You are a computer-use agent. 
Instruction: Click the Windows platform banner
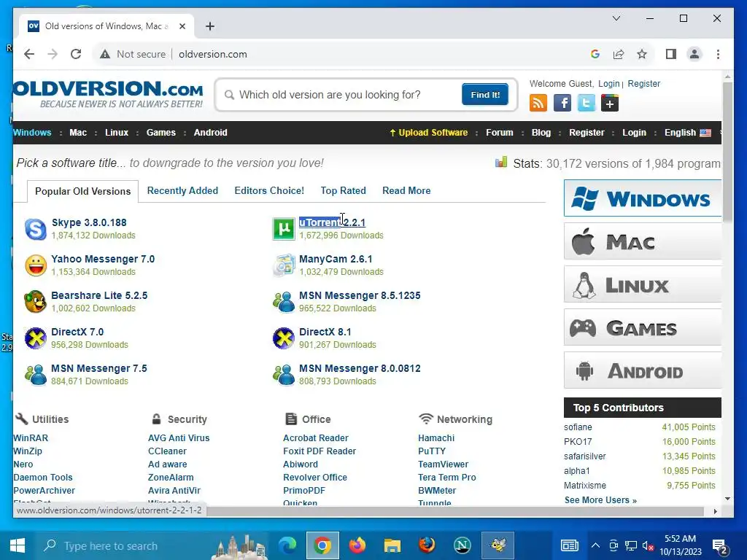[643, 198]
